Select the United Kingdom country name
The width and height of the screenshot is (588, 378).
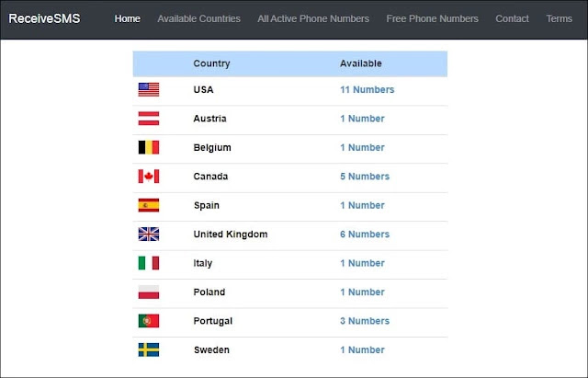coord(231,235)
